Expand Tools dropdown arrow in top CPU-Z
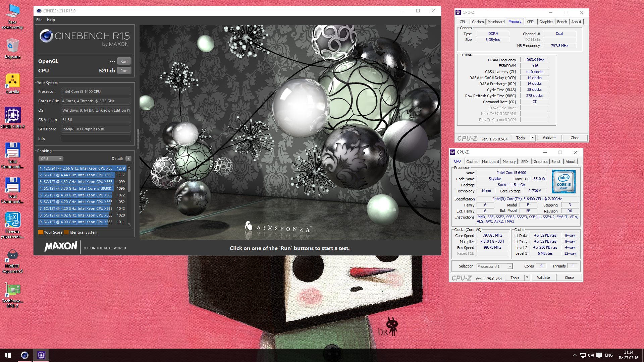The width and height of the screenshot is (644, 362). coord(533,138)
